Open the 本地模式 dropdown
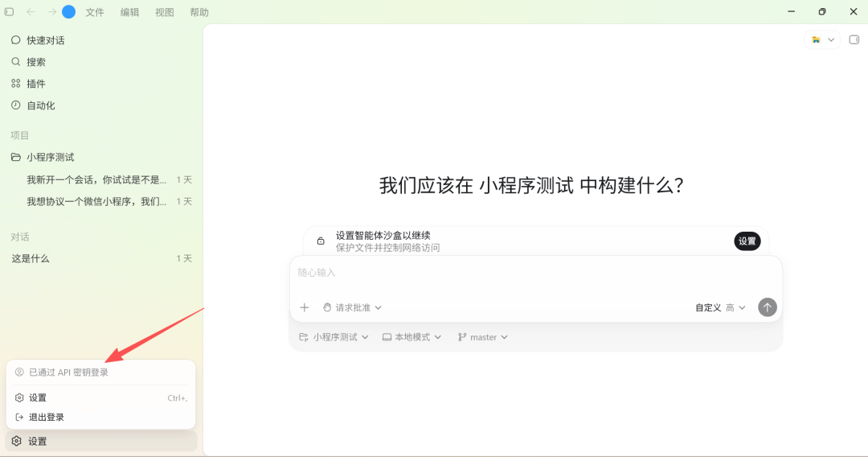868x457 pixels. (411, 337)
